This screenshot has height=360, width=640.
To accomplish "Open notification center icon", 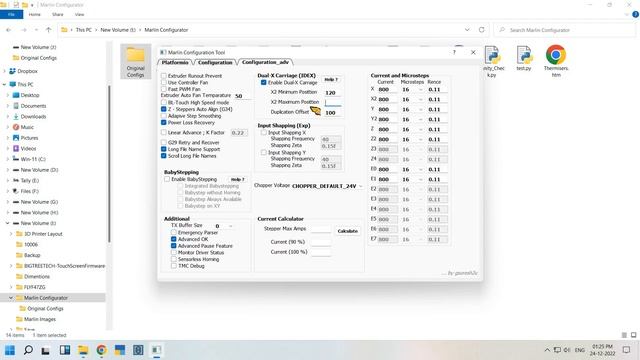I will pos(627,350).
